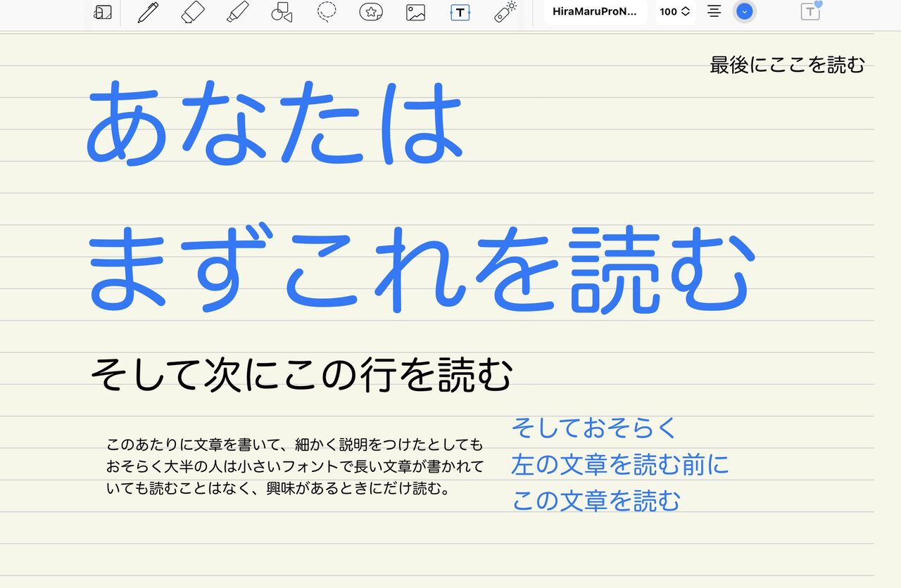Open the favorite text style button
This screenshot has width=901, height=588.
click(x=811, y=11)
